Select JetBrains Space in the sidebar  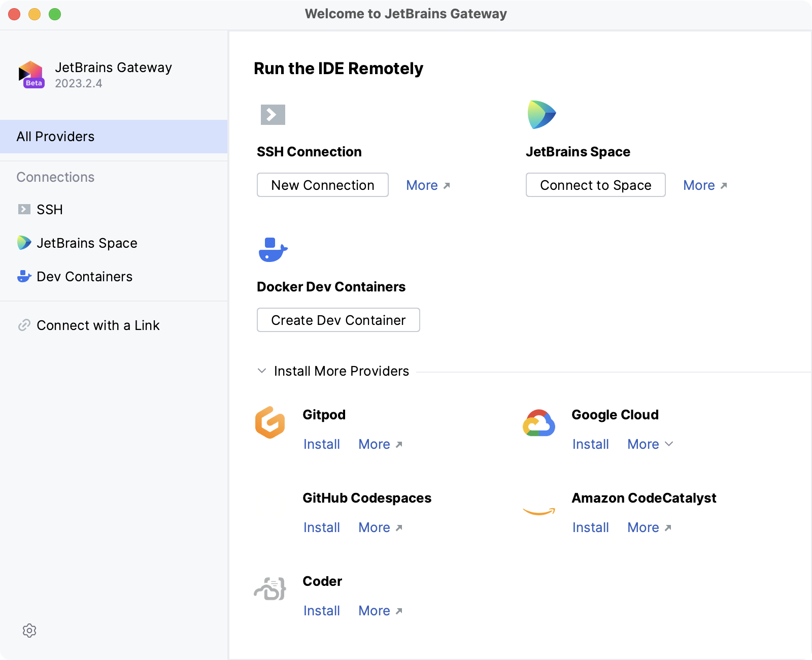[x=87, y=243]
